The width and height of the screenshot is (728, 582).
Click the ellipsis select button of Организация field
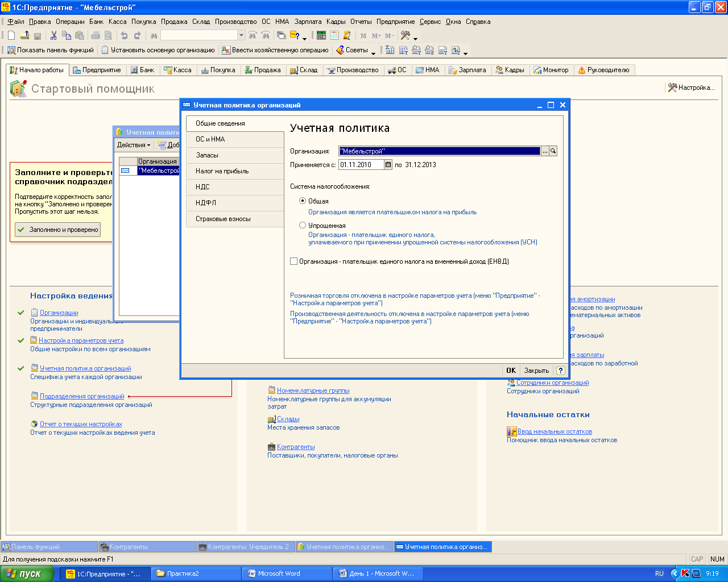point(545,151)
